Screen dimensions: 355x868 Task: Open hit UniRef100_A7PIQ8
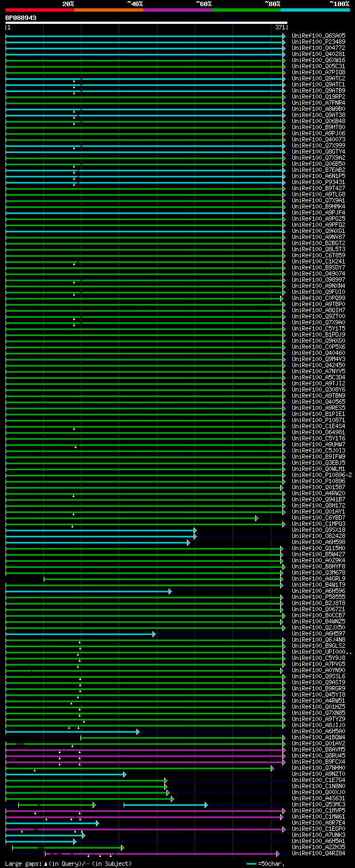pos(318,72)
